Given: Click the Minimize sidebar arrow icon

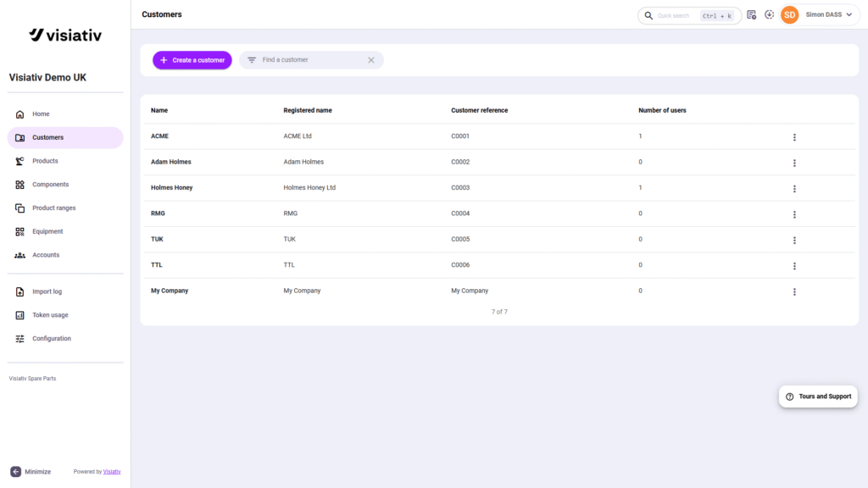Looking at the screenshot, I should 15,472.
